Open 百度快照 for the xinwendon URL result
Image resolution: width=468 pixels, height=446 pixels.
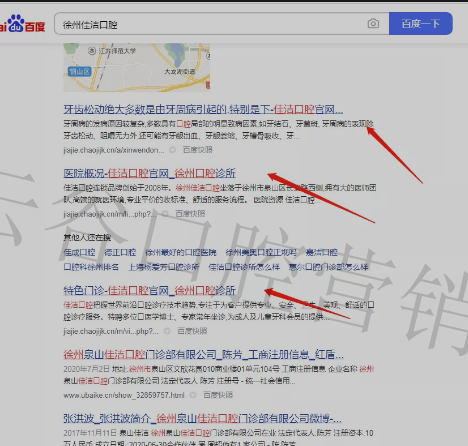198,150
